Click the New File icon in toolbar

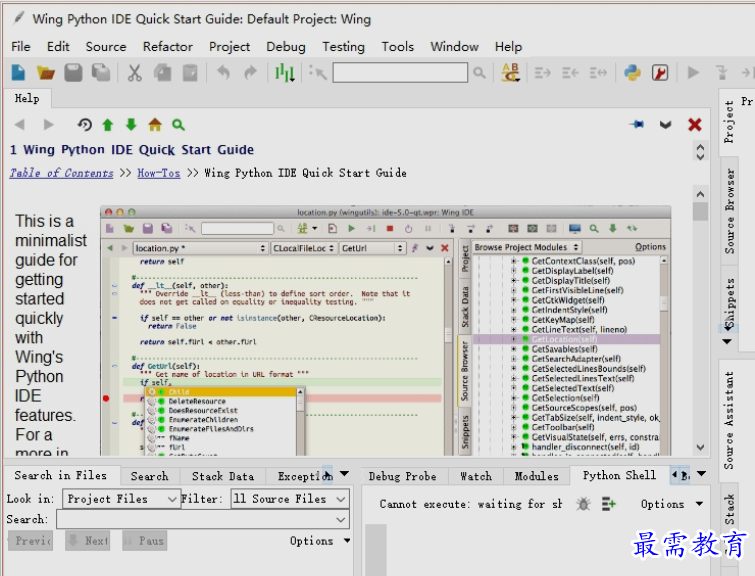[18, 72]
